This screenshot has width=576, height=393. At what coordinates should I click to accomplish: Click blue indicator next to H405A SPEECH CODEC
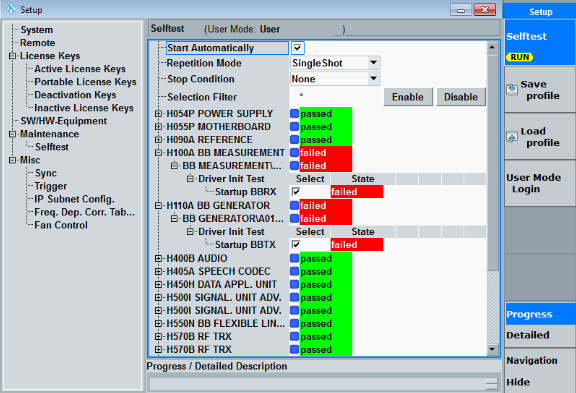(x=294, y=271)
